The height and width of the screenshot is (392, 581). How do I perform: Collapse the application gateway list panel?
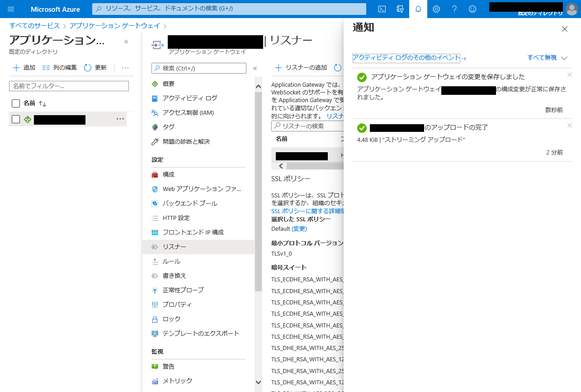click(126, 42)
